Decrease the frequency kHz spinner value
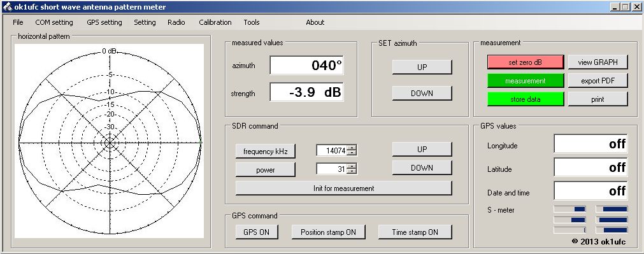 pyautogui.click(x=352, y=153)
